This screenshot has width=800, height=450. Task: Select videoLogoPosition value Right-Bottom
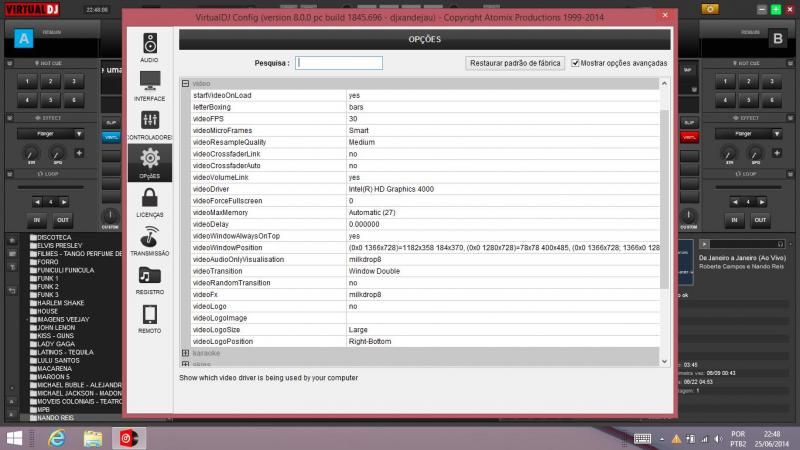370,341
